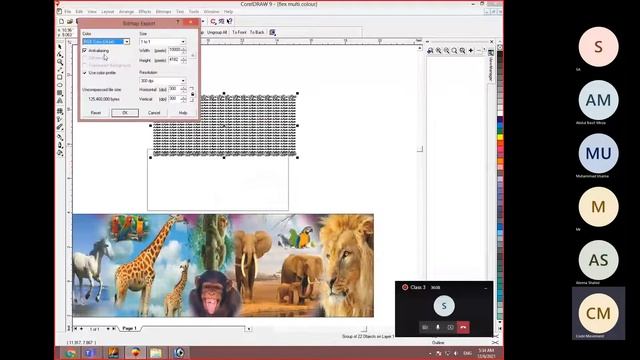640x360 pixels.
Task: Select participant avatar MU
Action: coord(598,153)
